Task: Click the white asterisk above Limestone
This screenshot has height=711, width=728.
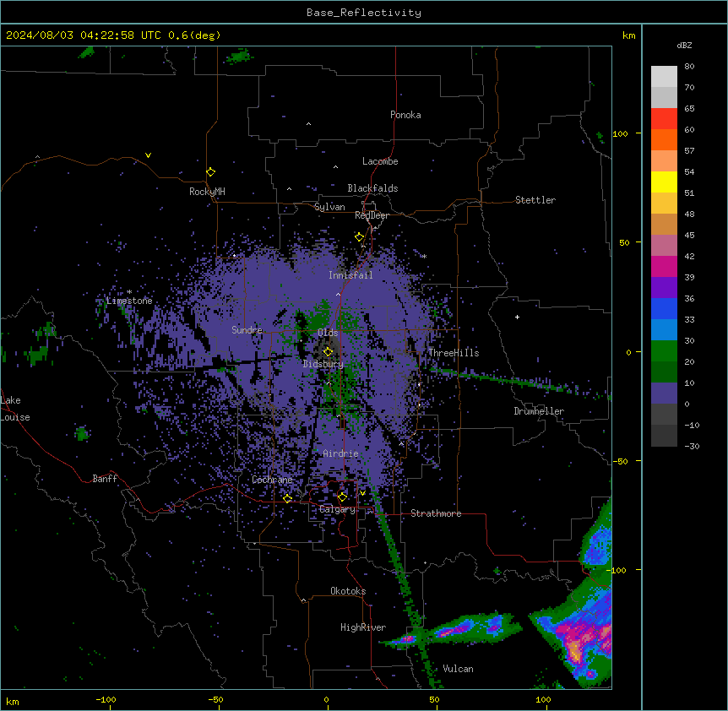Action: pyautogui.click(x=129, y=292)
